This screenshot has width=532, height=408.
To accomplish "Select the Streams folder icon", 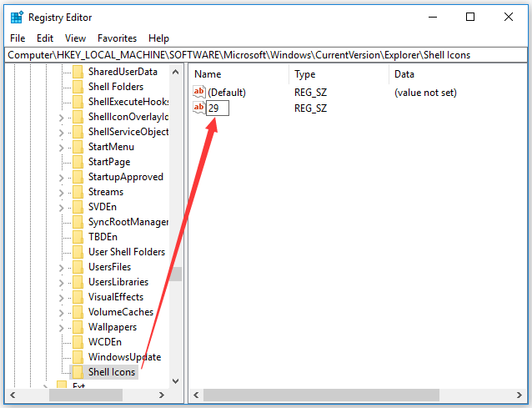I will (78, 192).
